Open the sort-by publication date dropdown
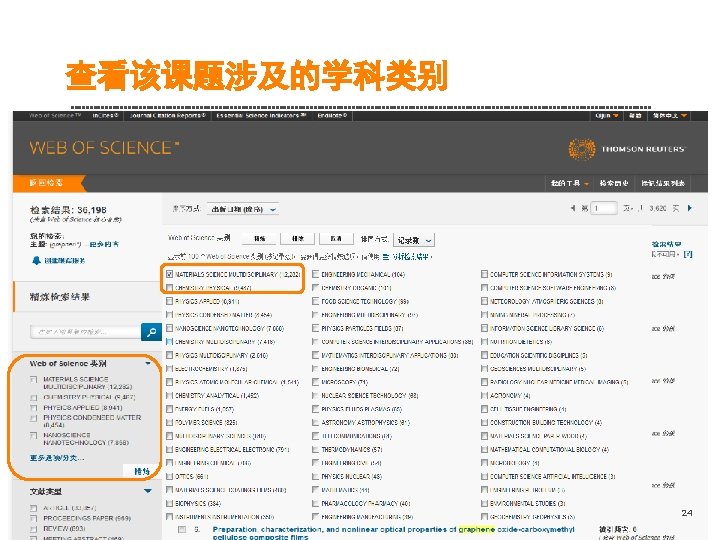720x540 pixels. click(x=242, y=209)
